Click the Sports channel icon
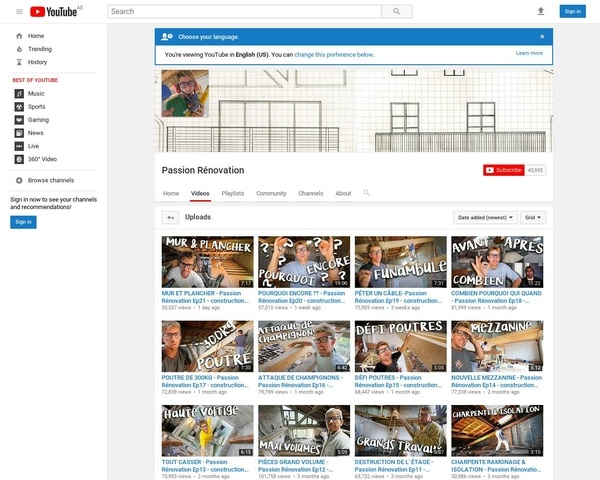600x480 pixels. 19,107
